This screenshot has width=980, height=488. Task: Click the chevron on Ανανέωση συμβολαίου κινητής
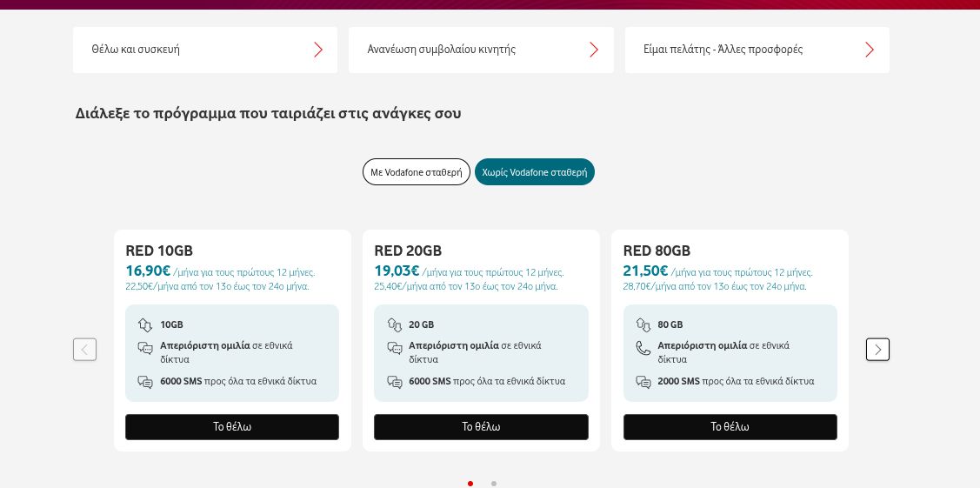pos(594,50)
